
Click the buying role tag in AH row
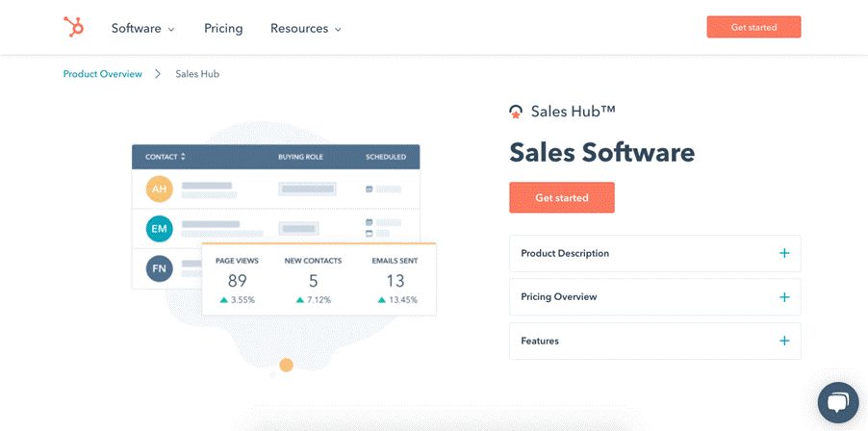[x=307, y=190]
